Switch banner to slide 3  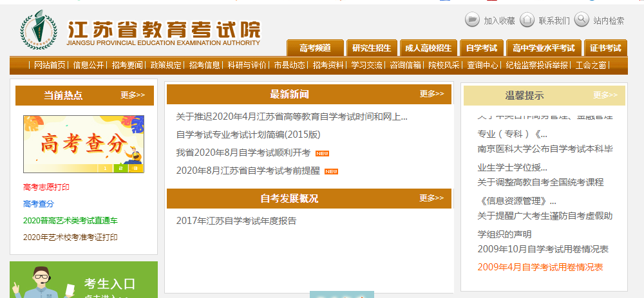(136, 168)
